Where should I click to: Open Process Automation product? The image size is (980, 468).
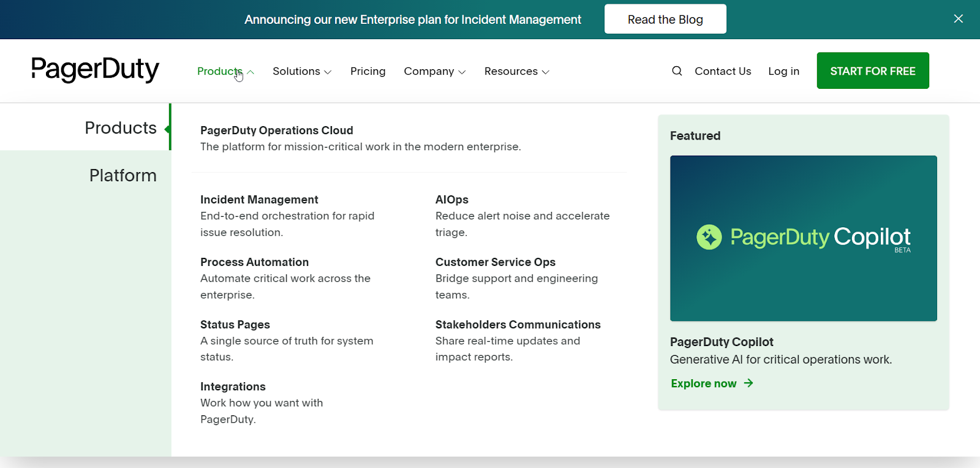tap(254, 262)
